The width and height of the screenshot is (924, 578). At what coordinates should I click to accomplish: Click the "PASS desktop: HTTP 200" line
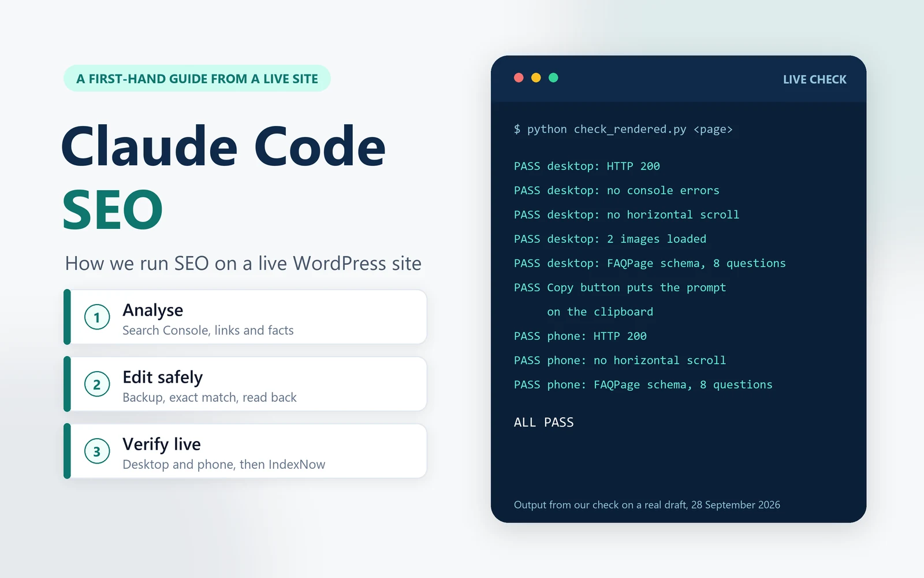coord(587,166)
